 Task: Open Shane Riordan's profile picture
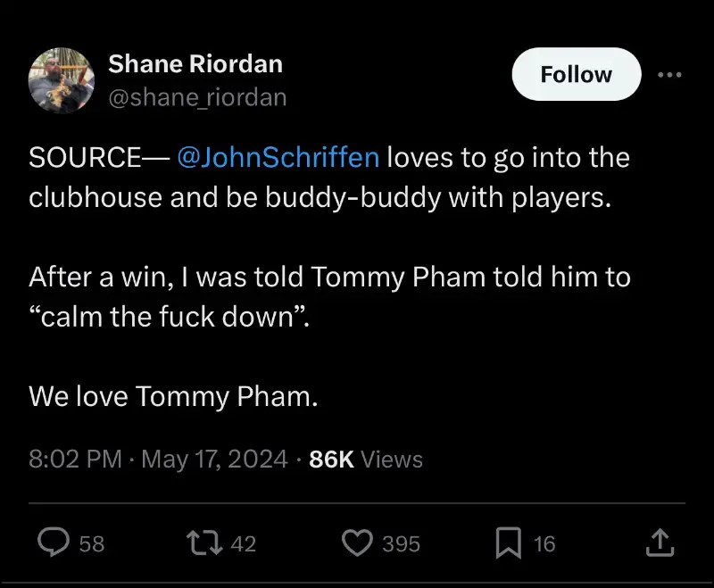[62, 80]
